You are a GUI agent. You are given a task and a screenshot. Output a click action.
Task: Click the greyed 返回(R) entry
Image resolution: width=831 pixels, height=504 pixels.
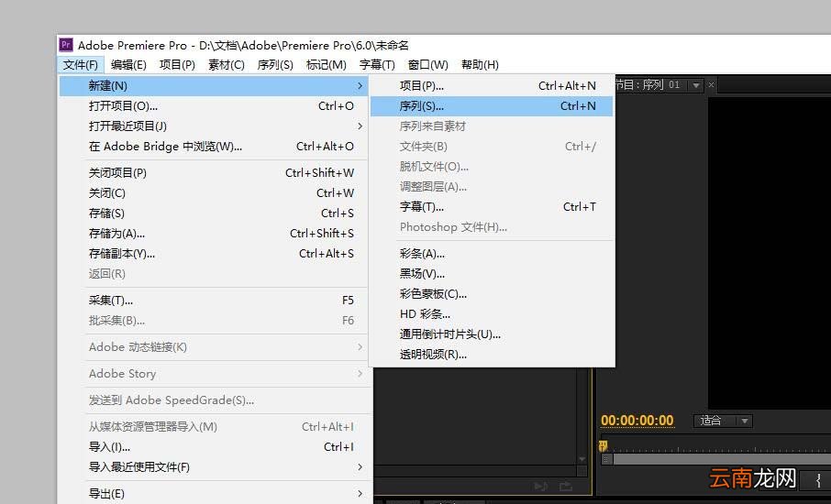(x=212, y=274)
